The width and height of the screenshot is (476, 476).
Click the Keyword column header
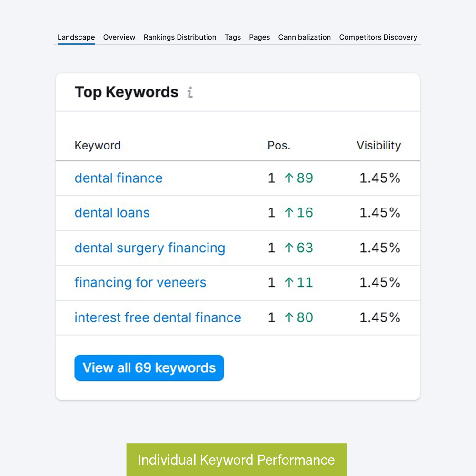tap(98, 146)
